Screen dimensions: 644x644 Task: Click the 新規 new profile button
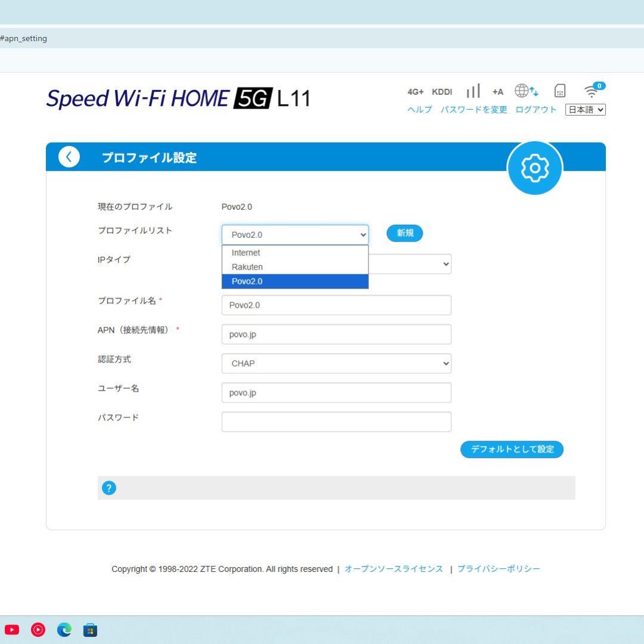(x=404, y=233)
